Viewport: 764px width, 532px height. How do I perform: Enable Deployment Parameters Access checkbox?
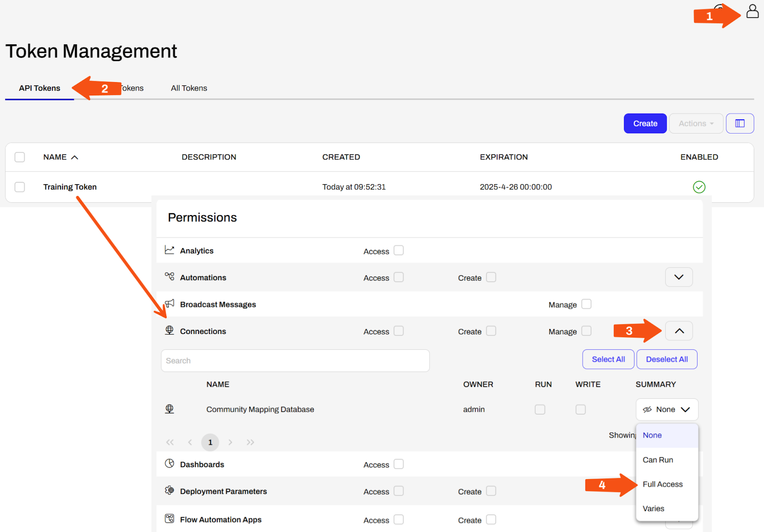pyautogui.click(x=399, y=491)
